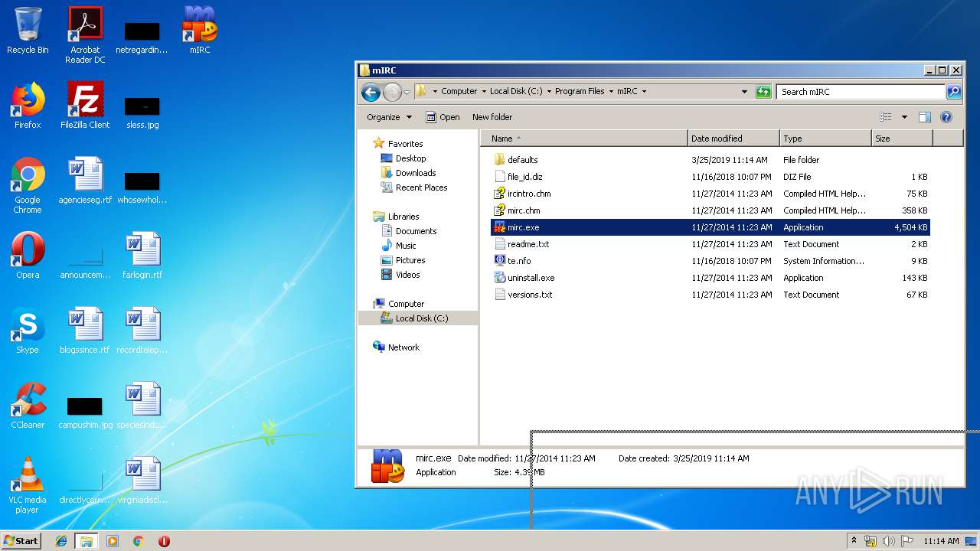Select file_id.diz in file list
This screenshot has height=551, width=980.
click(x=710, y=177)
